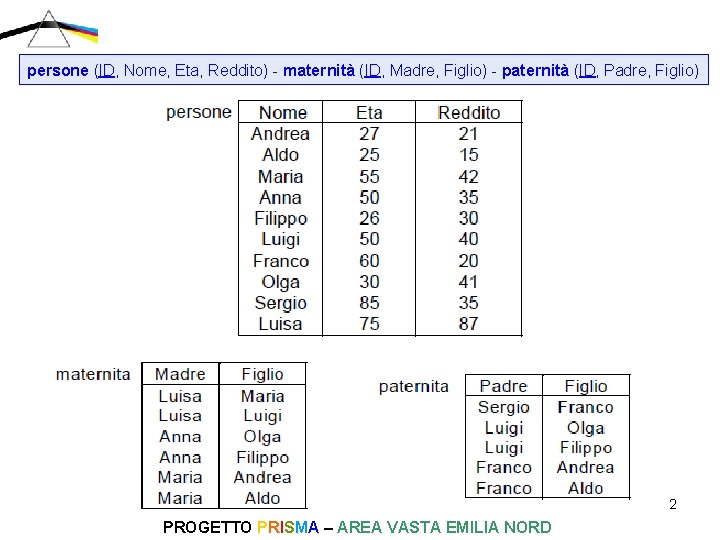The height and width of the screenshot is (540, 720).
Task: Click the 'persone' label beside the top table
Action: [198, 112]
